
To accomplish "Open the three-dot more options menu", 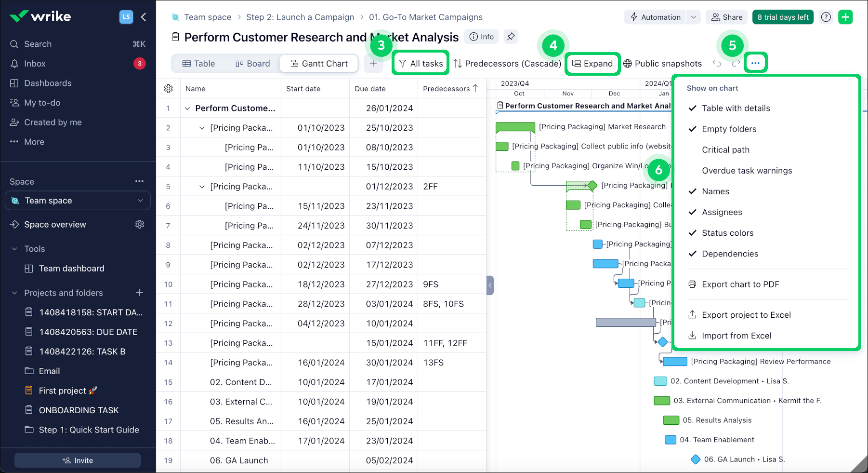I will coord(755,63).
